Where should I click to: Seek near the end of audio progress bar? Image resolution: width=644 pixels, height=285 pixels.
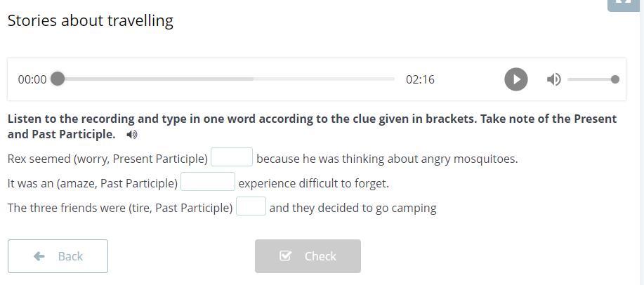coord(385,79)
